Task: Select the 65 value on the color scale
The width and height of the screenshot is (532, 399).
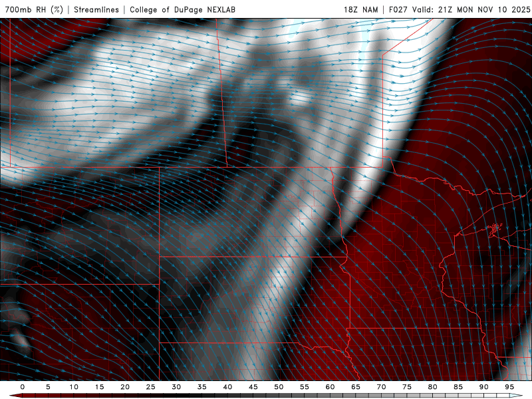Action: click(356, 387)
